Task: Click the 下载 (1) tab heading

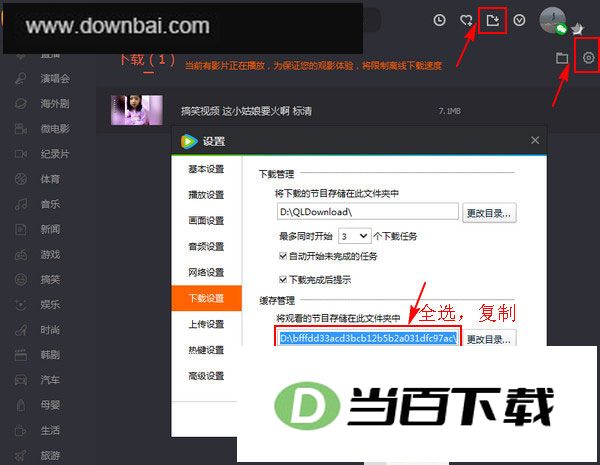Action: click(148, 60)
